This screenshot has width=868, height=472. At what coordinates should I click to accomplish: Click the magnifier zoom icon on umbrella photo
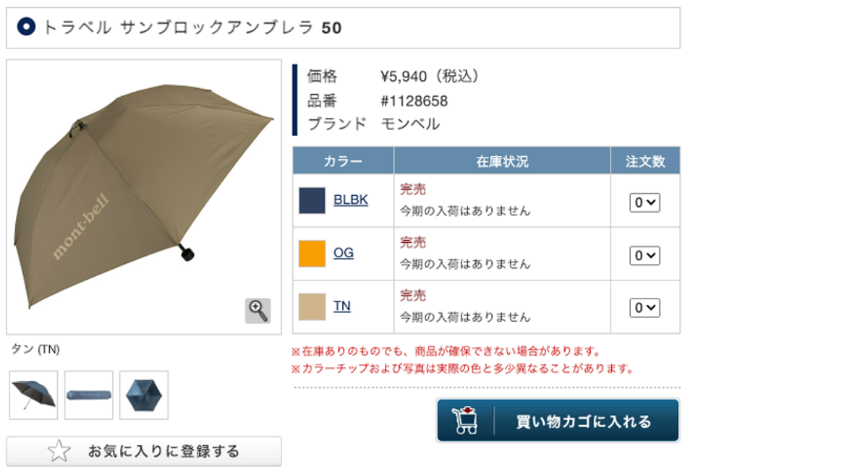click(258, 311)
